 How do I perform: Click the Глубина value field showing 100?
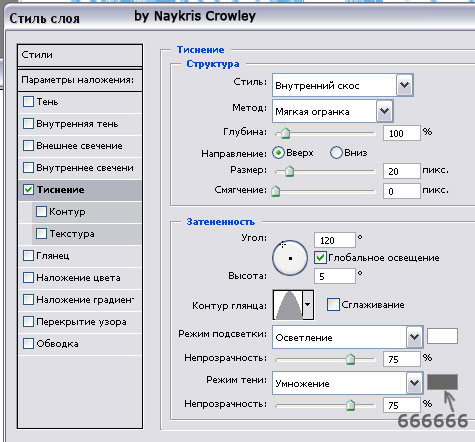pos(402,133)
